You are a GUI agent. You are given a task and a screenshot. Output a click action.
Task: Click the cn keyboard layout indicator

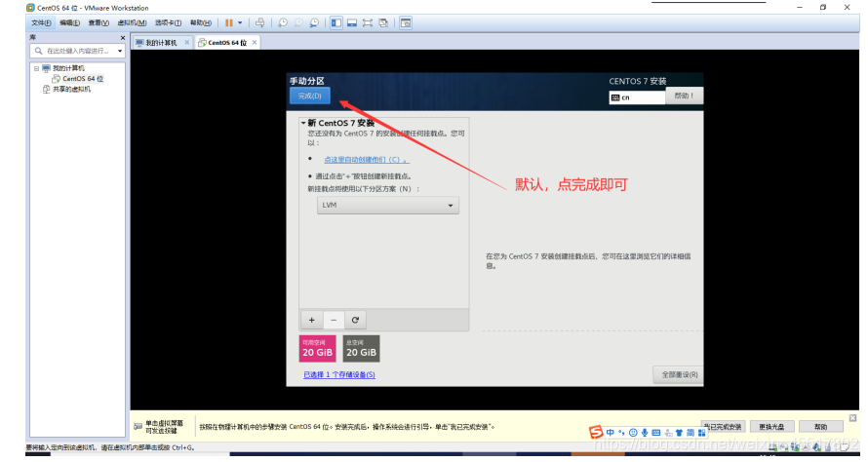pos(637,97)
